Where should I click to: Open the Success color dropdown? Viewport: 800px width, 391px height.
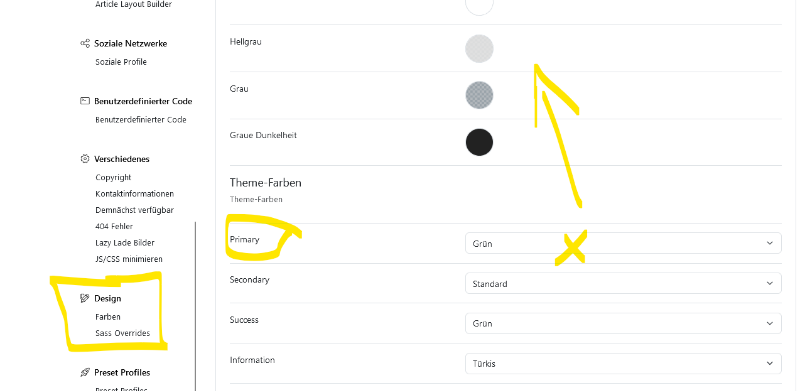[x=623, y=323]
